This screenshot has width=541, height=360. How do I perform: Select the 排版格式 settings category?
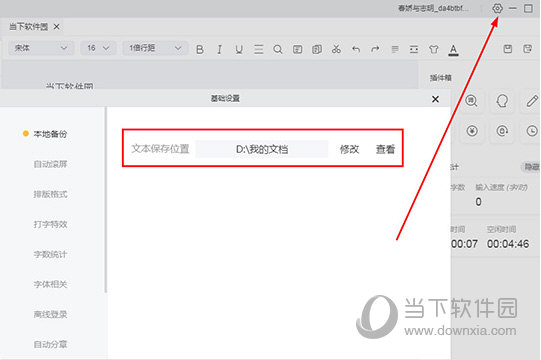point(50,194)
